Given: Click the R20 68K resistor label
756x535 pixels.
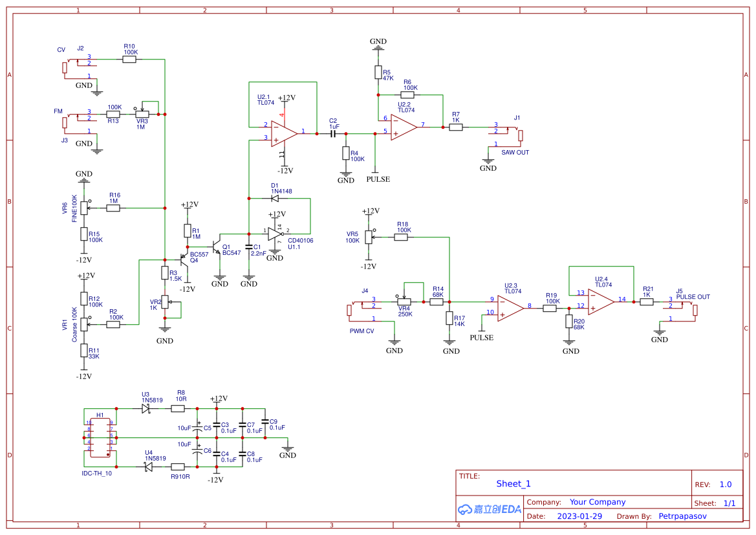Looking at the screenshot, I should 579,324.
